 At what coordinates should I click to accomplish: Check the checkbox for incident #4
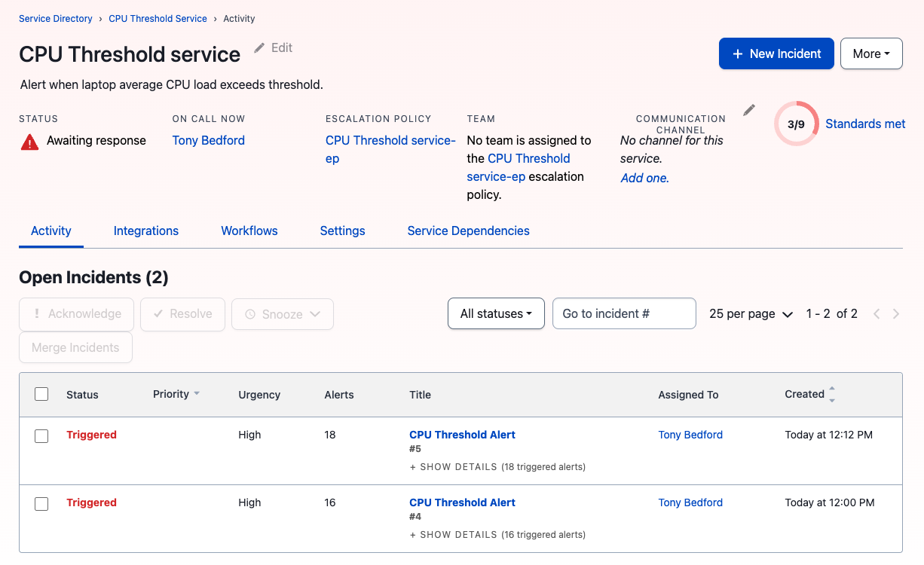(x=41, y=502)
